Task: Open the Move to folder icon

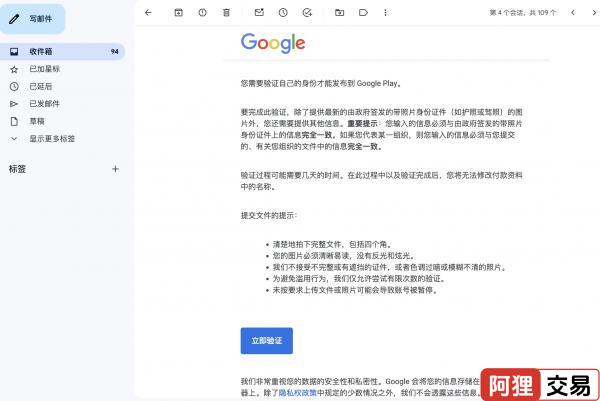Action: (339, 13)
